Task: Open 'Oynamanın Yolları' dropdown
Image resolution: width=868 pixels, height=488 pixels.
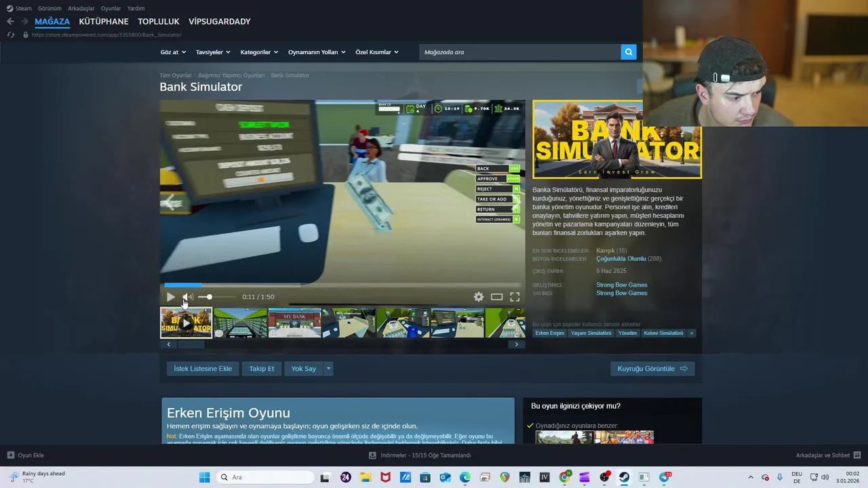Action: click(317, 52)
